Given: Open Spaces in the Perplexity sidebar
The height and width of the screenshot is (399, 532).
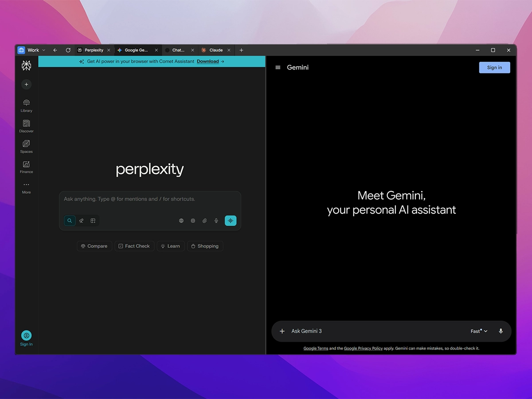Looking at the screenshot, I should [26, 146].
